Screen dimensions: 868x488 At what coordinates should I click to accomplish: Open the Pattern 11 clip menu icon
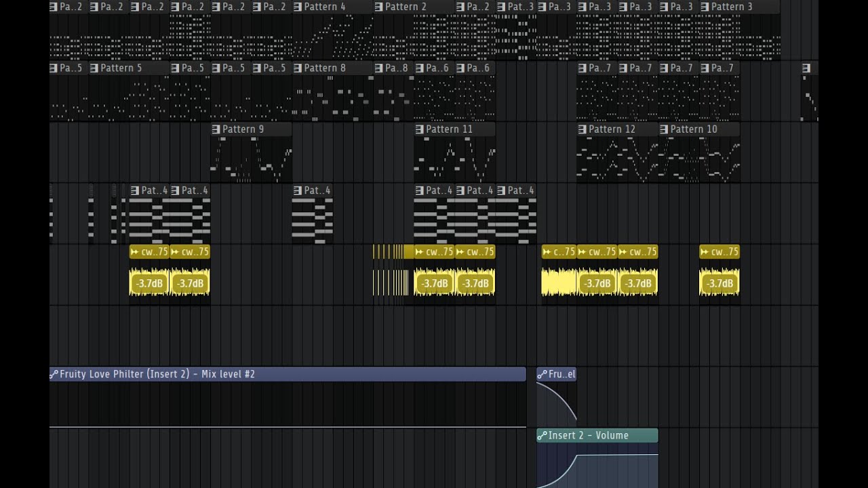(419, 129)
